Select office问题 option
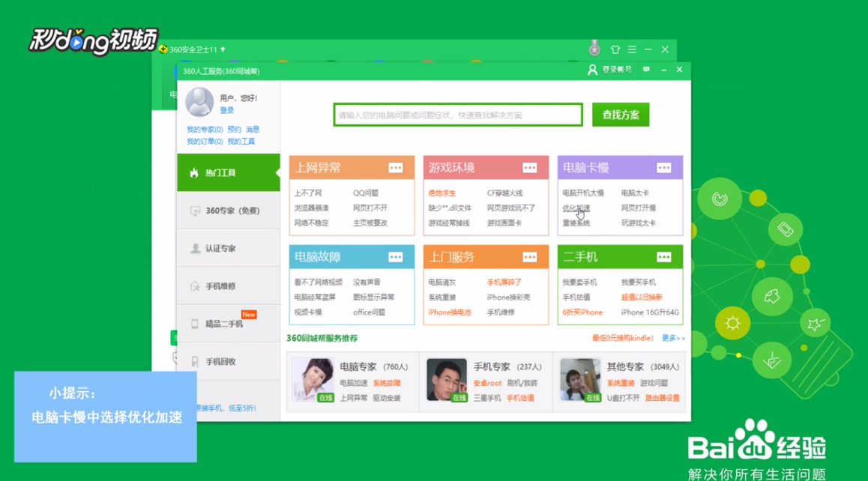The height and width of the screenshot is (481, 868). (x=370, y=312)
